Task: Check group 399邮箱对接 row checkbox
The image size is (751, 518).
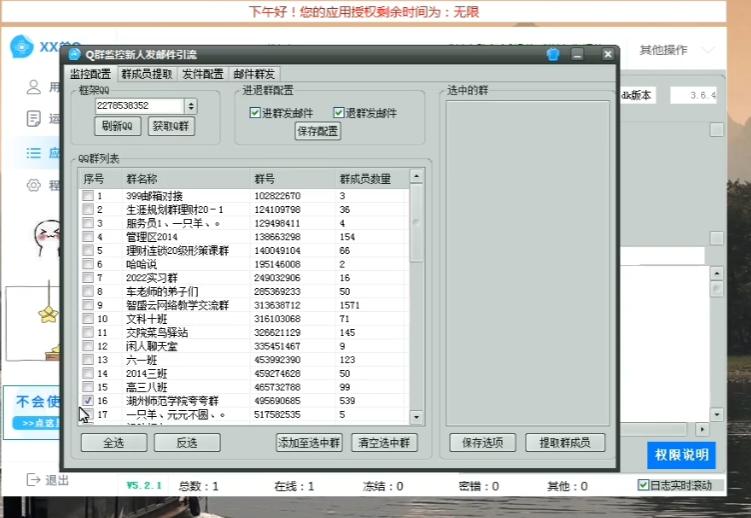Action: pos(88,195)
